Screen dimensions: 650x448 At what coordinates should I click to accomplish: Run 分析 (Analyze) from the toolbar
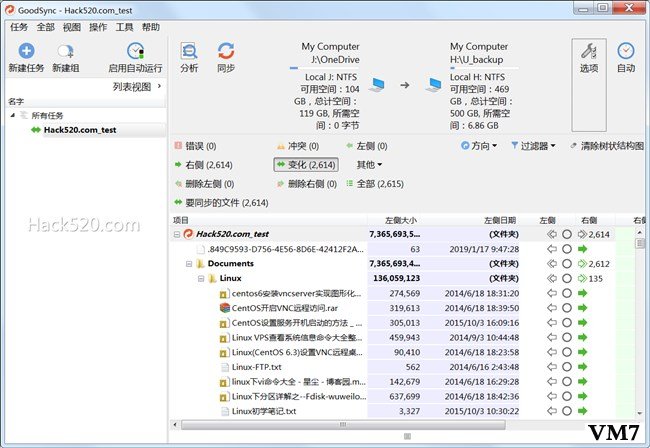point(189,51)
